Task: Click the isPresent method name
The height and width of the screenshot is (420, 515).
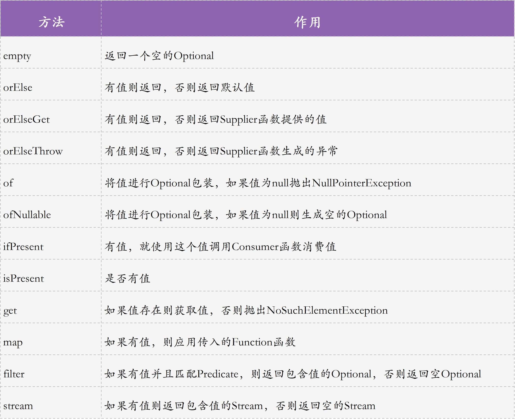Action: [23, 278]
